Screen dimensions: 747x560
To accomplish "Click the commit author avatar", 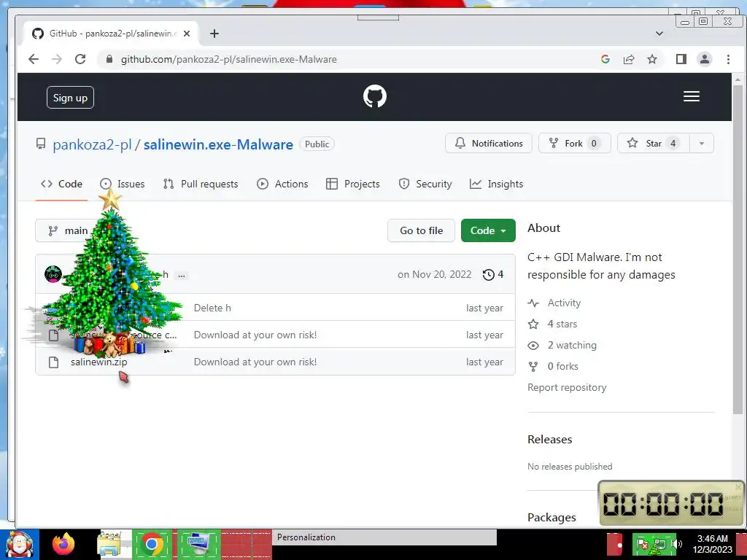I will [x=53, y=274].
